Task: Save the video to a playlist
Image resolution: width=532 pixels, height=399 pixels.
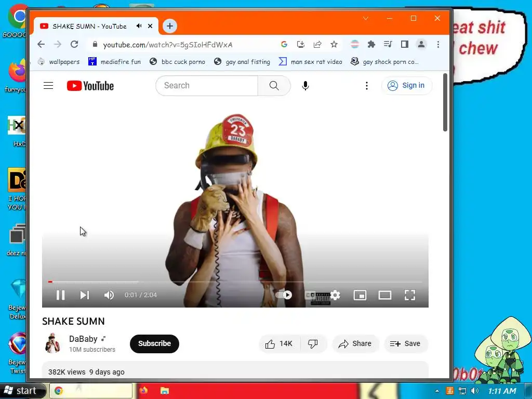Action: [x=406, y=344]
